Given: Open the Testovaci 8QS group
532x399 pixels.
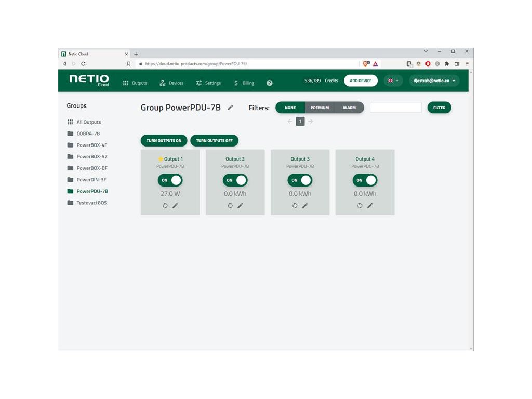Looking at the screenshot, I should coord(87,203).
